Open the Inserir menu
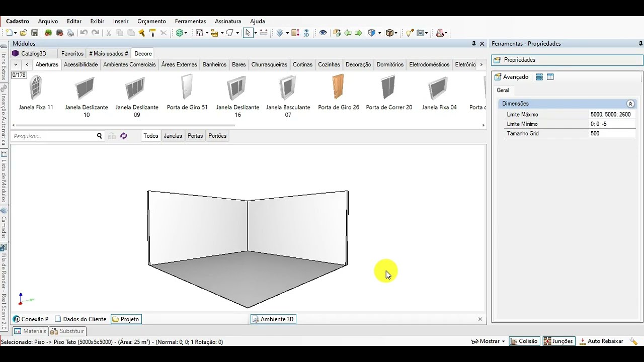Viewport: 644px width, 362px height. point(121,21)
